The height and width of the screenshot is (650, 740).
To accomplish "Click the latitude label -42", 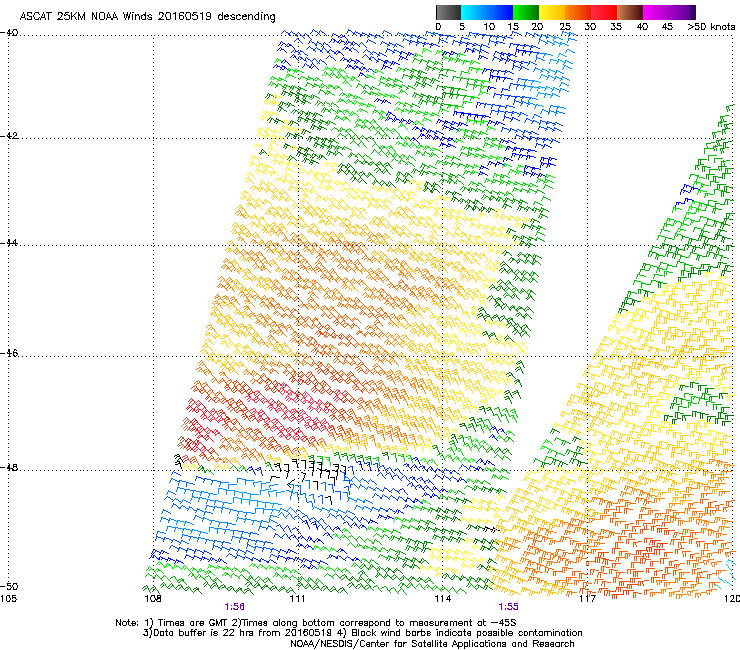I will tap(9, 135).
